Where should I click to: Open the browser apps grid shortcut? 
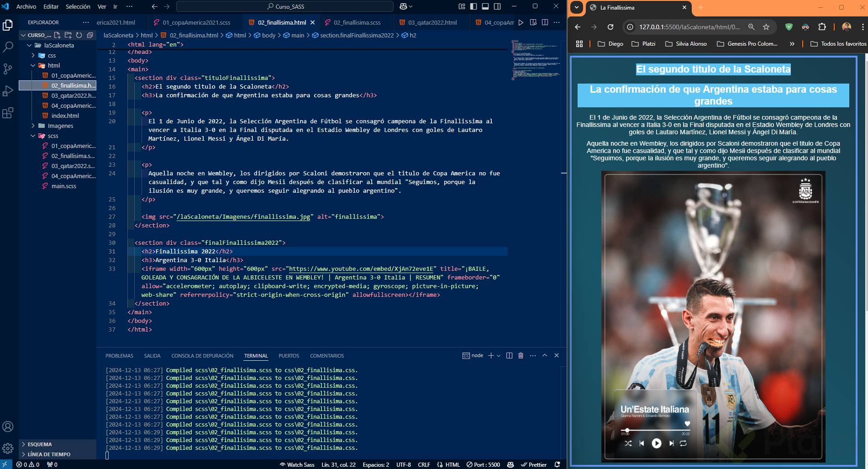click(579, 44)
